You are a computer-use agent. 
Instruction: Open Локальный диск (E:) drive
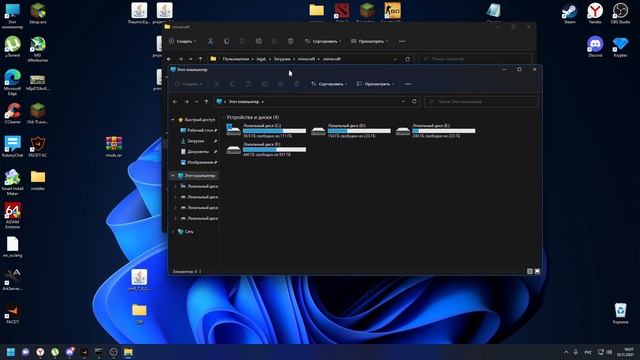[x=436, y=131]
